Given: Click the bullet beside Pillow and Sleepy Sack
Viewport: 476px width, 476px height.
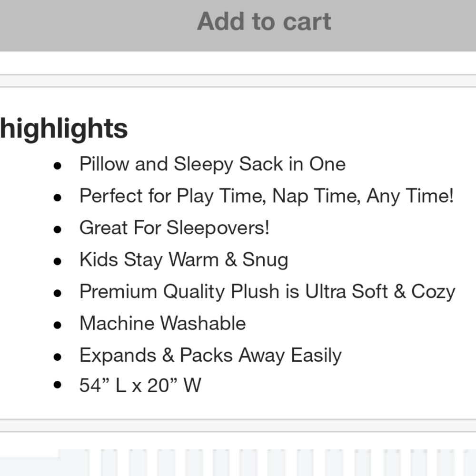Looking at the screenshot, I should click(58, 166).
